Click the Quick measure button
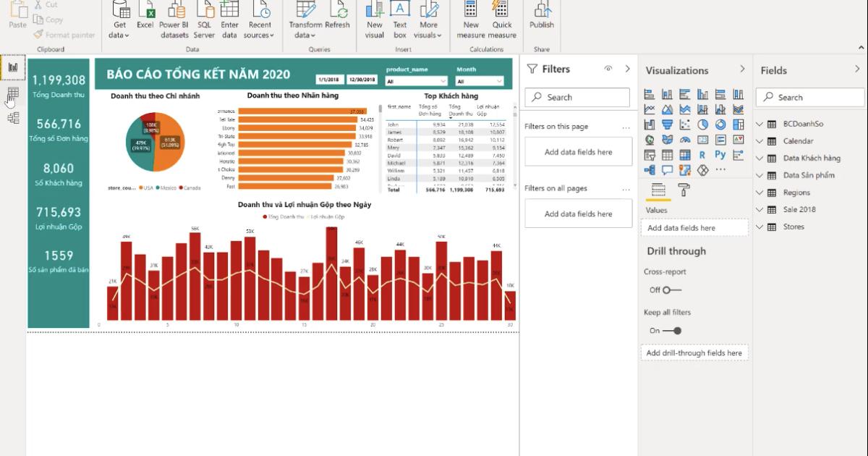Image resolution: width=868 pixels, height=456 pixels. point(501,20)
